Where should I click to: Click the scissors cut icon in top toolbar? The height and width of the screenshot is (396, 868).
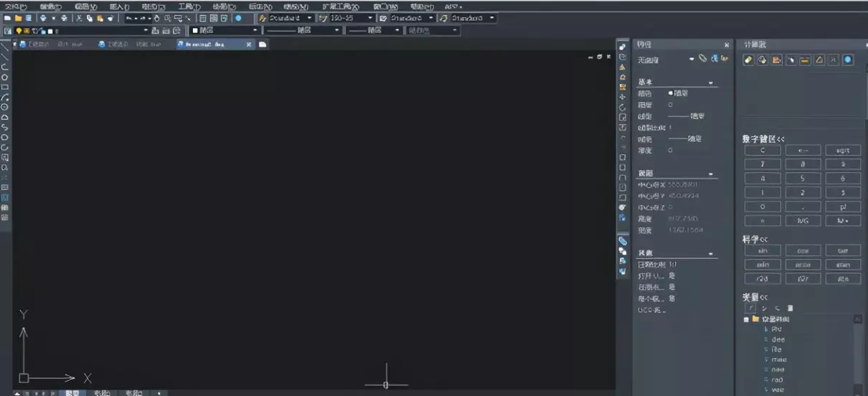click(x=79, y=18)
